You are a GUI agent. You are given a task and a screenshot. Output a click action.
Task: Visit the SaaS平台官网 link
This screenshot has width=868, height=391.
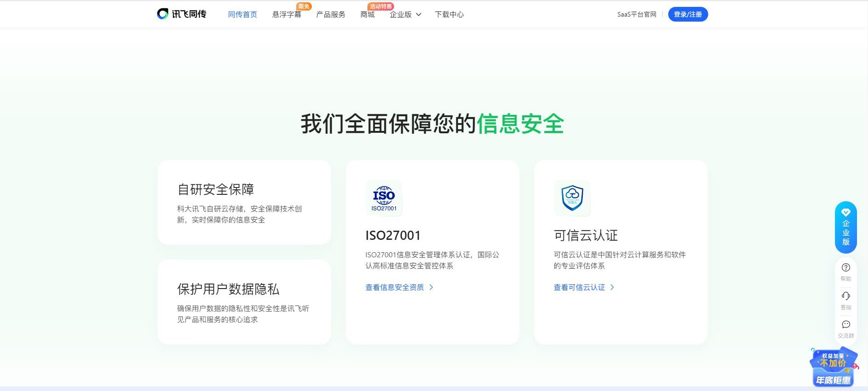637,14
